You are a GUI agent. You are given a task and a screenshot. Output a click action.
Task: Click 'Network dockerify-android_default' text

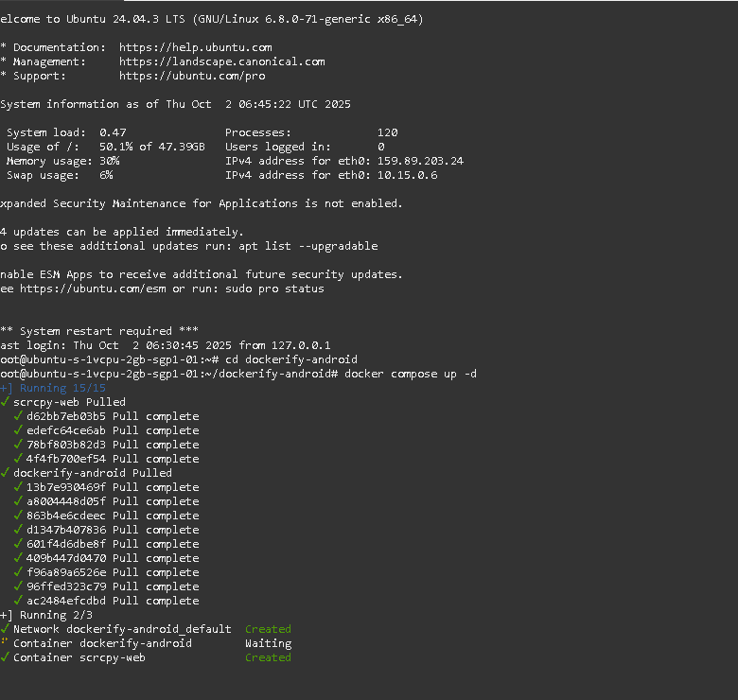click(x=122, y=629)
